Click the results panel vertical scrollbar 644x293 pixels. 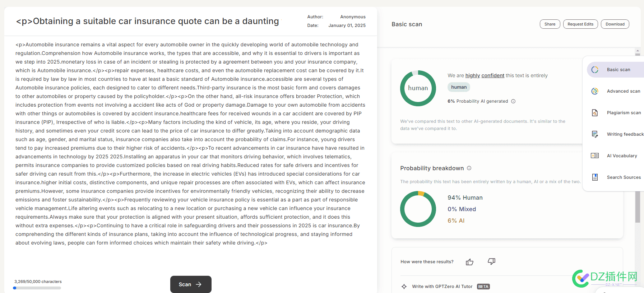click(x=638, y=207)
